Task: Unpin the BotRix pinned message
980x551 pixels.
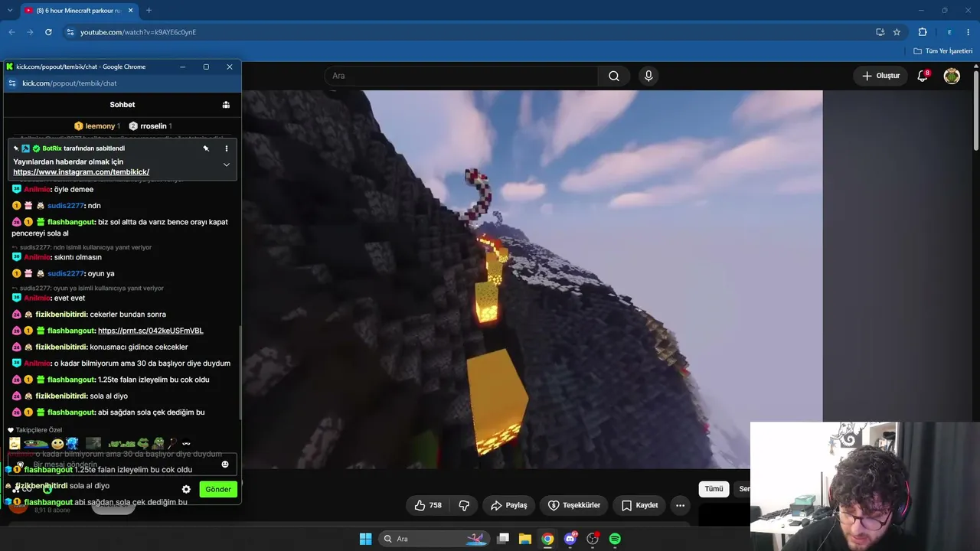Action: point(206,148)
